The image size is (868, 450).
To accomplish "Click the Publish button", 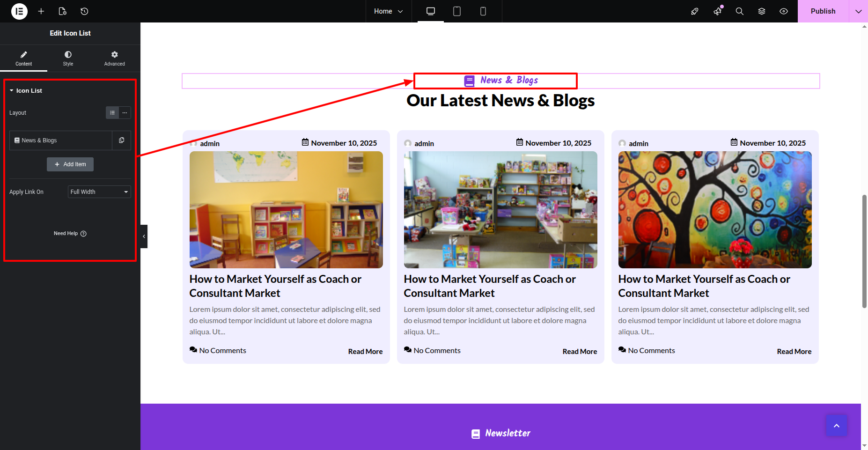I will 823,11.
